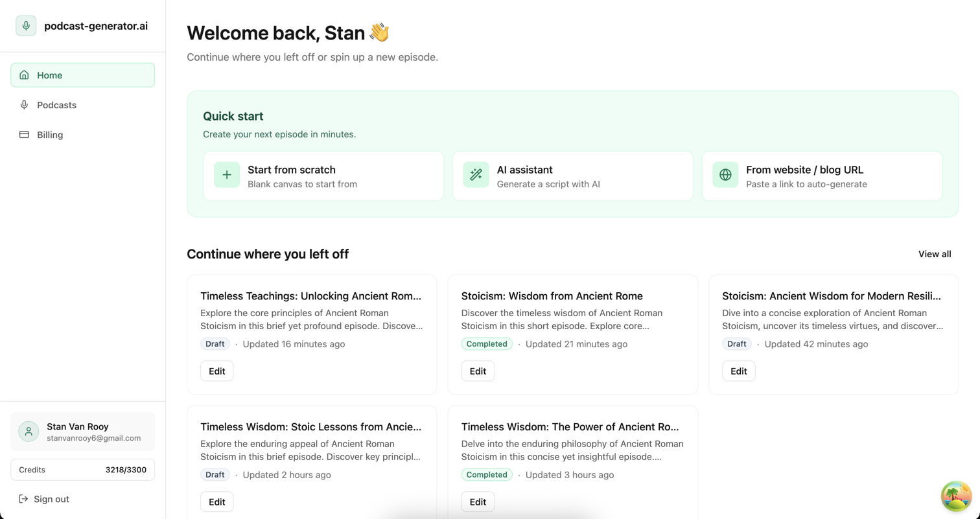The image size is (980, 519).
Task: Edit Stoicism: Ancient Wisdom for Modern Resilience
Action: tap(738, 371)
